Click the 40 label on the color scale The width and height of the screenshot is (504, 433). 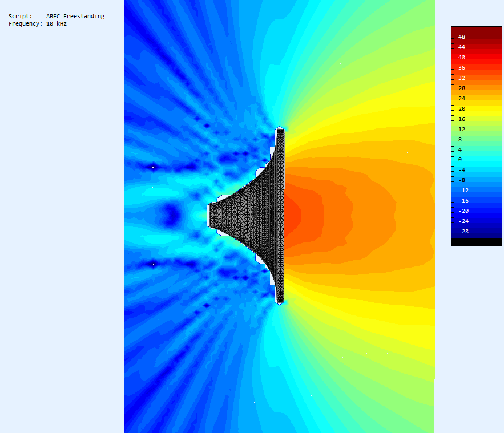[462, 58]
